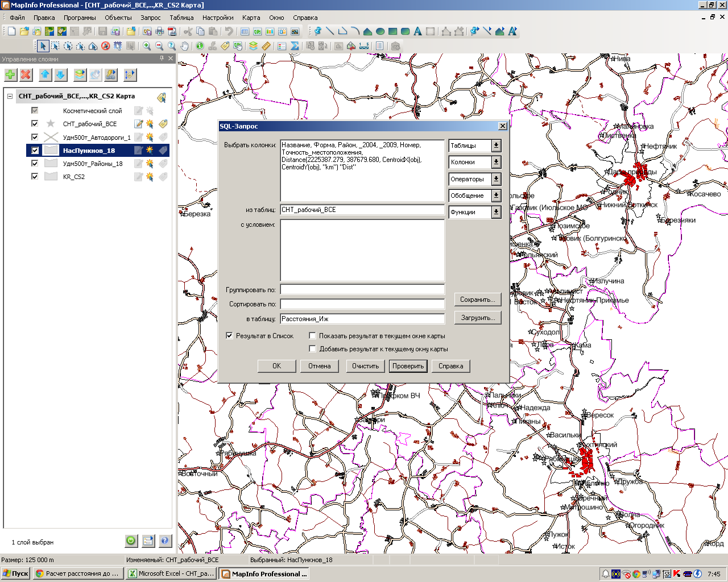Select the zoom-in magnifier tool
The height and width of the screenshot is (582, 728).
click(x=147, y=46)
